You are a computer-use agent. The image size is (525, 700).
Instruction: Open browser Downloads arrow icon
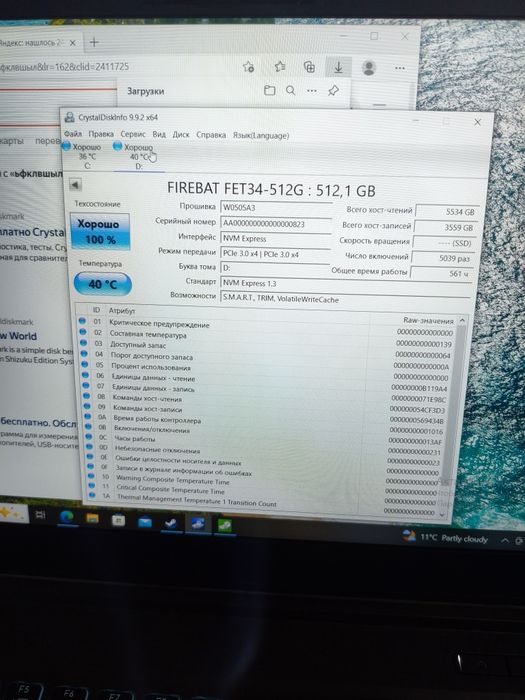(x=338, y=67)
